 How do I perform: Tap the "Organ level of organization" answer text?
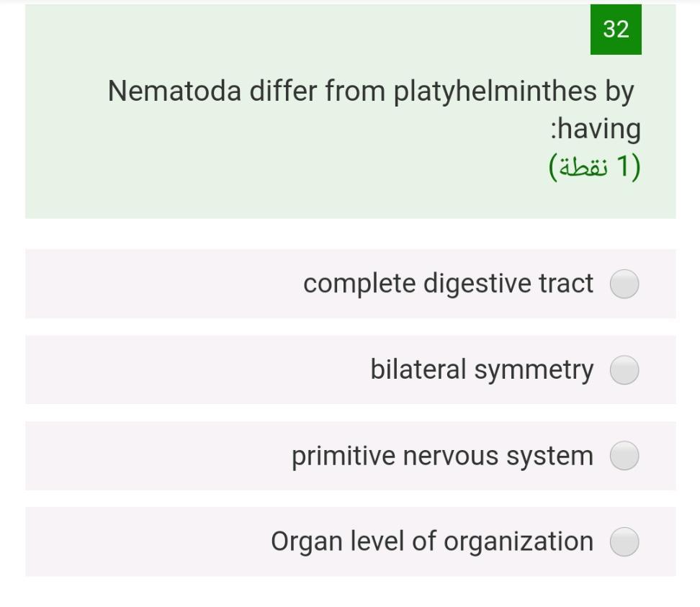click(x=432, y=541)
